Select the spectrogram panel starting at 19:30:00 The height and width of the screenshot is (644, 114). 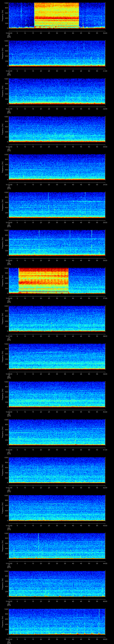[57, 53]
